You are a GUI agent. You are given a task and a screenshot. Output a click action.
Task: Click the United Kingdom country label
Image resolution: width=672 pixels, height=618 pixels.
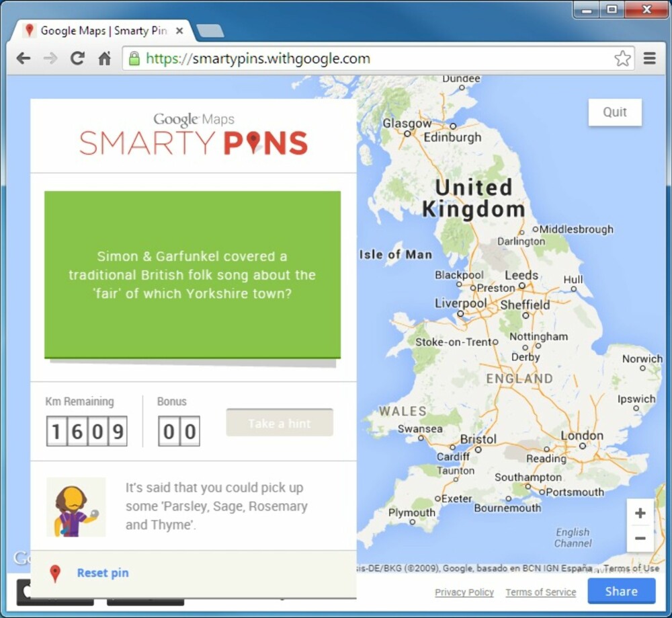[474, 198]
